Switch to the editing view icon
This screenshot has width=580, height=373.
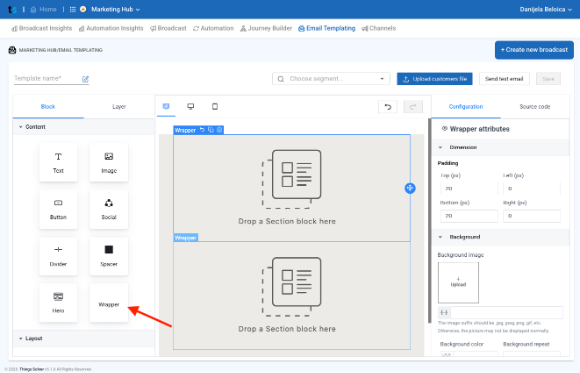point(166,107)
